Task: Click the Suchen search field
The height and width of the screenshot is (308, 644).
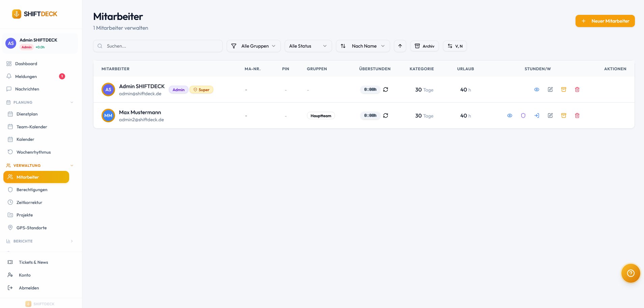Action: coord(158,46)
